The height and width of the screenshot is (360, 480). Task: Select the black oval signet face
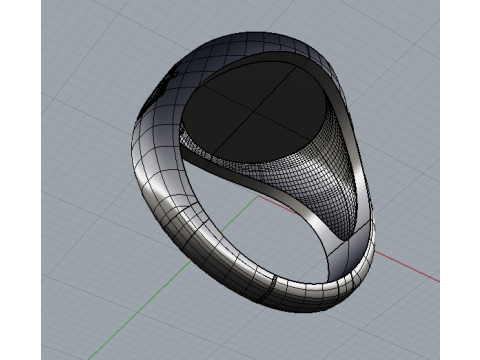pyautogui.click(x=254, y=112)
